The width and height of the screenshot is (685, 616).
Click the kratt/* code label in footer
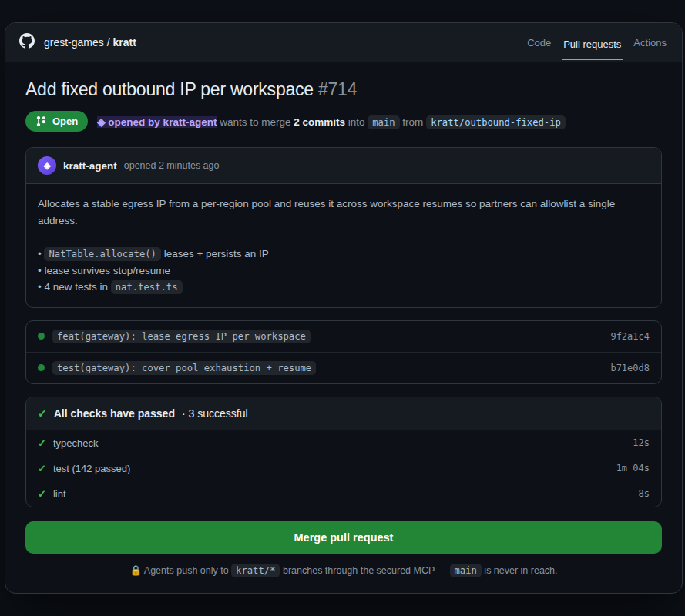coord(255,571)
